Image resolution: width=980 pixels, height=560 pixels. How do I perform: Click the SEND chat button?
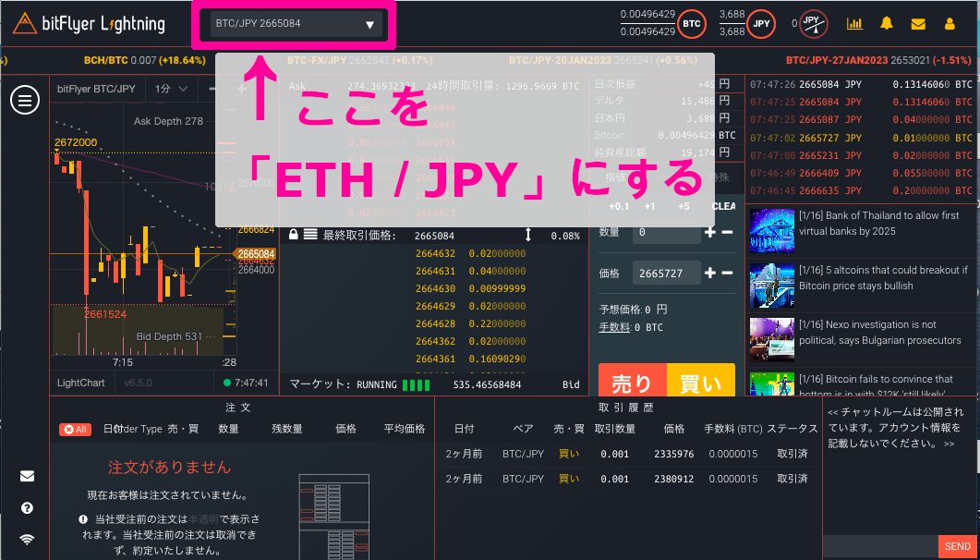[958, 546]
